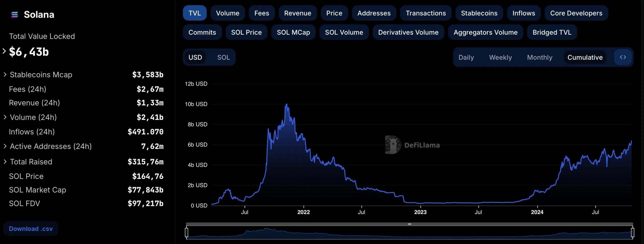
Task: Click the Fees (24h) label
Action: [28, 89]
